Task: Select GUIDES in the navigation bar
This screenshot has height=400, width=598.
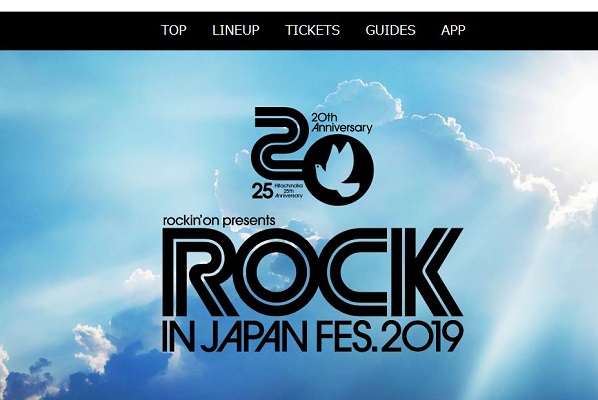Action: 390,30
